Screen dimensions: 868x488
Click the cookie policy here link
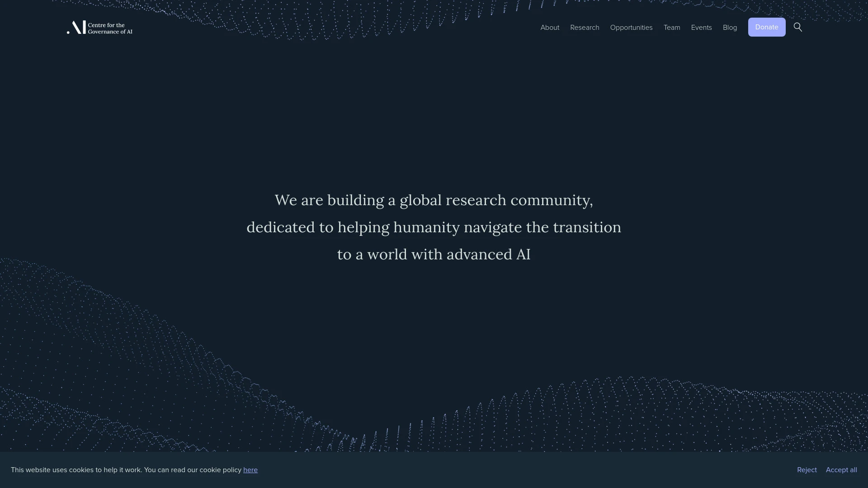[x=250, y=469]
